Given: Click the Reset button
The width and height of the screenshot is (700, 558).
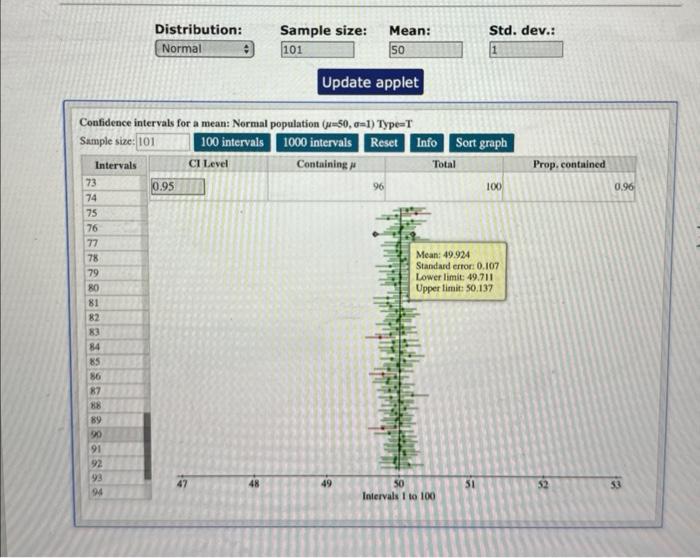Looking at the screenshot, I should 384,142.
